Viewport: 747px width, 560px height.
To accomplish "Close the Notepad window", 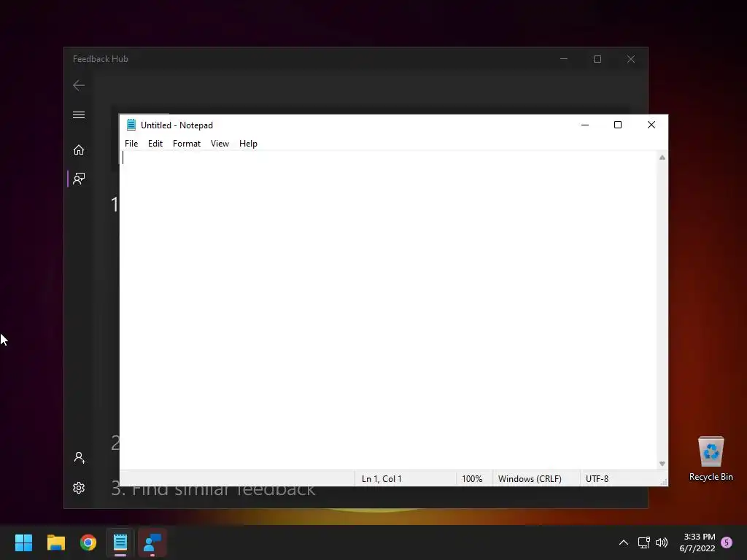I will coord(651,125).
